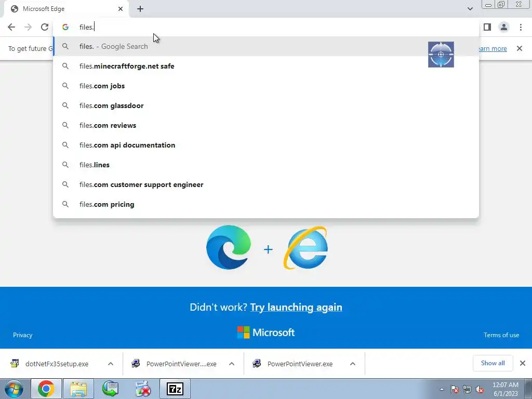
Task: Click the dotNetFx35setup.exe file icon
Action: tap(15, 364)
